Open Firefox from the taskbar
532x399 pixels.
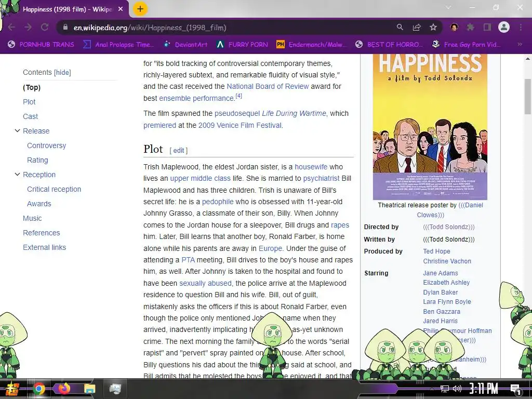[x=64, y=389]
